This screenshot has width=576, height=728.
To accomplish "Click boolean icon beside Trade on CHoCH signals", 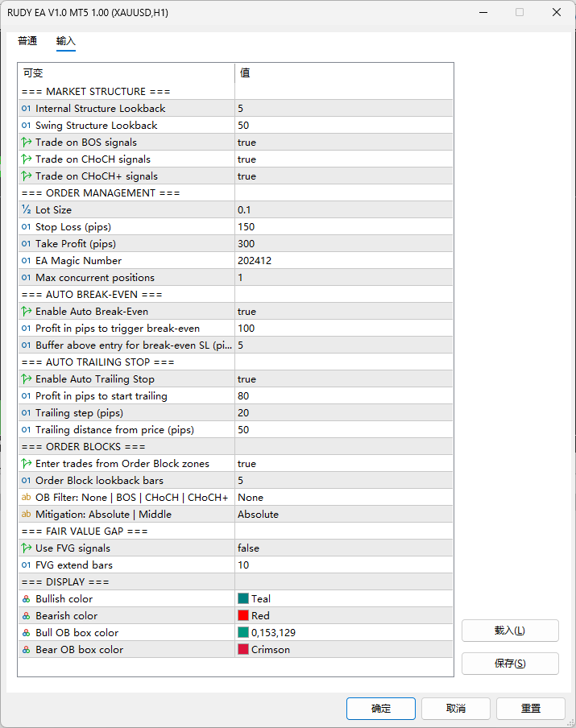I will click(x=26, y=159).
